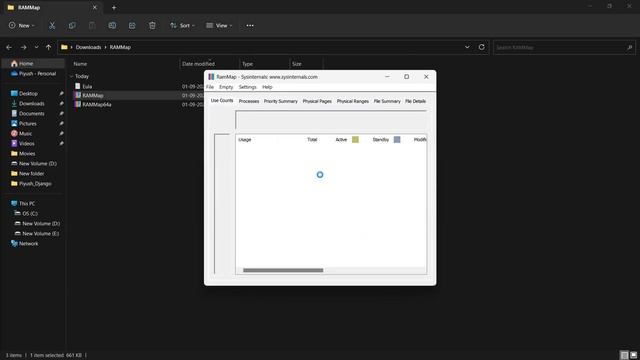Switch to the File Summary tab
Viewport: 640px width, 360px height.
[387, 101]
